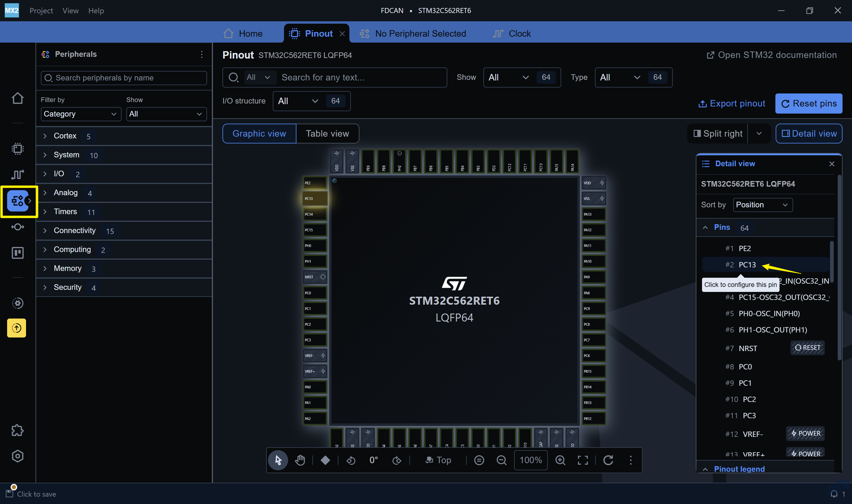Expand the Timers peripheral category

coord(124,212)
